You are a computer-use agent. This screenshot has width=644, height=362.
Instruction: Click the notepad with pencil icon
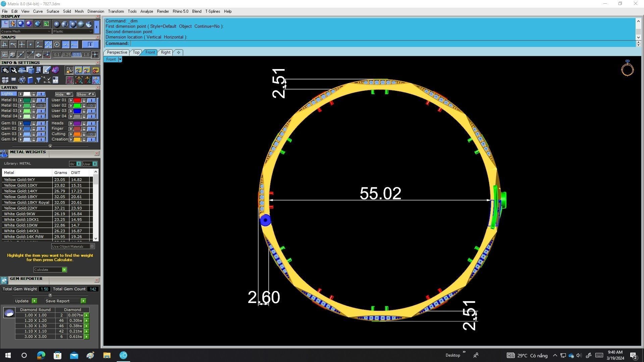click(47, 70)
